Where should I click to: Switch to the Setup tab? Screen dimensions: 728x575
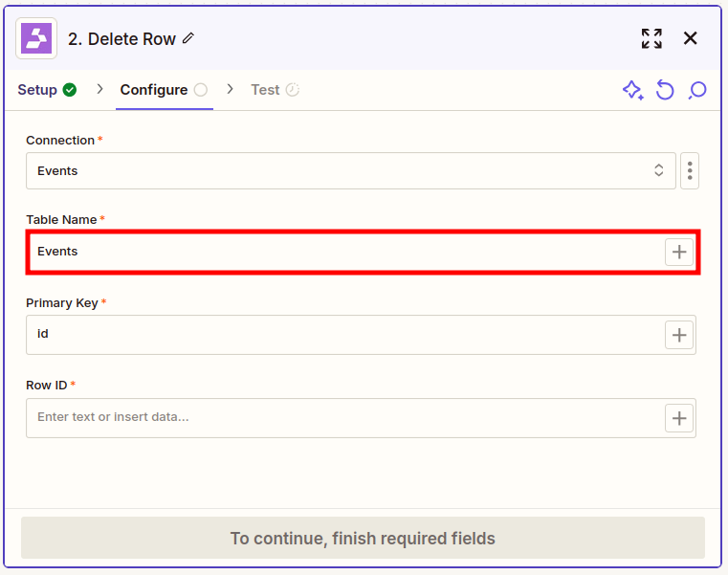pyautogui.click(x=47, y=90)
